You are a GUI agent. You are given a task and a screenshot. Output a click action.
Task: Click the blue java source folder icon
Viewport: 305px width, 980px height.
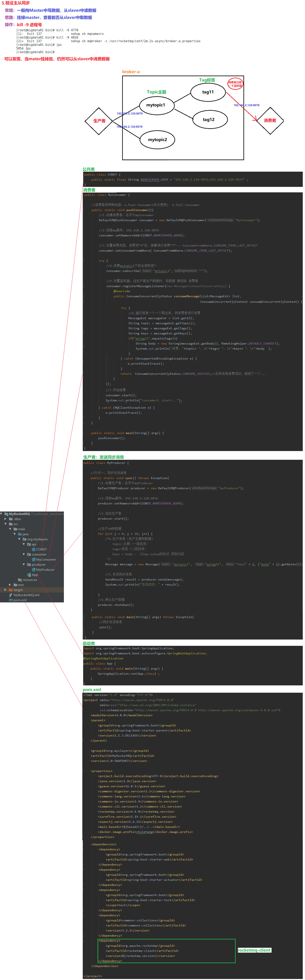point(20,534)
